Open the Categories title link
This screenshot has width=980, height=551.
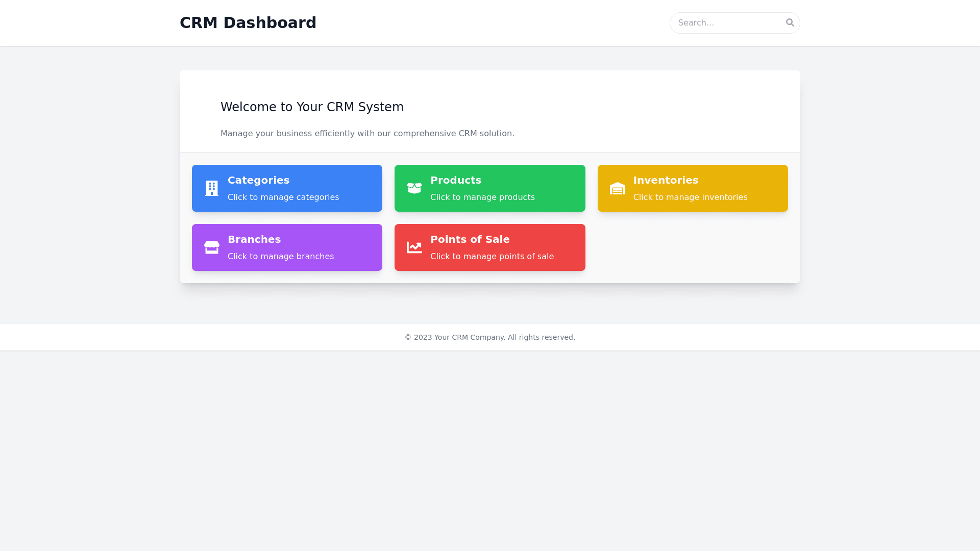pyautogui.click(x=258, y=180)
